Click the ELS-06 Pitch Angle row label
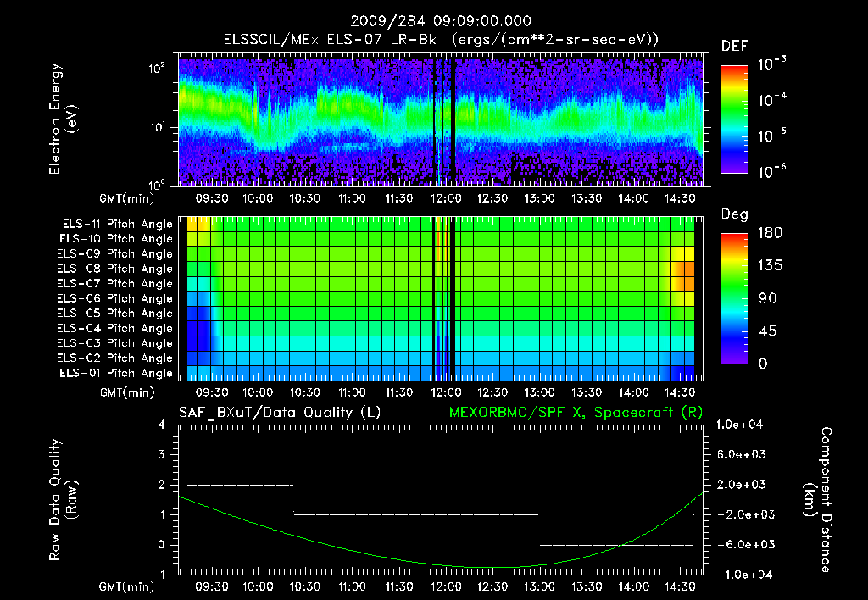This screenshot has height=600, width=868. pyautogui.click(x=114, y=298)
